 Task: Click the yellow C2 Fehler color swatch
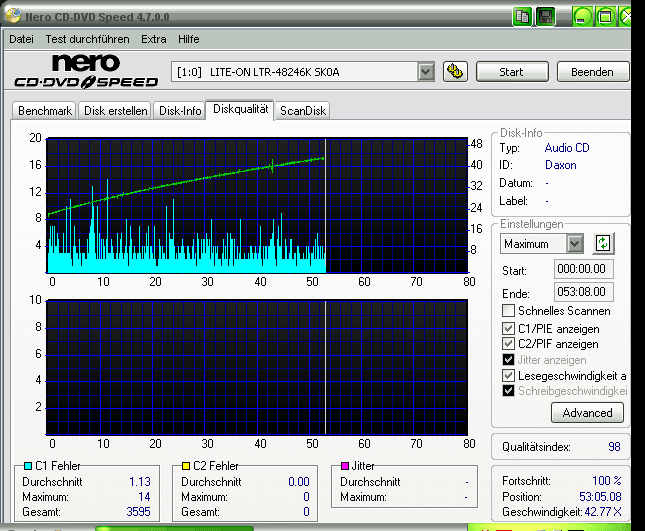coord(186,466)
